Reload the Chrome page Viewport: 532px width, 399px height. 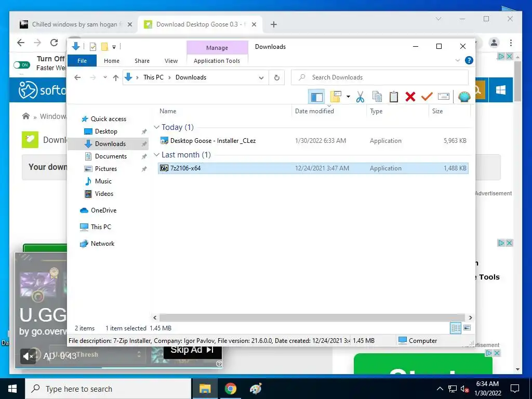54,43
